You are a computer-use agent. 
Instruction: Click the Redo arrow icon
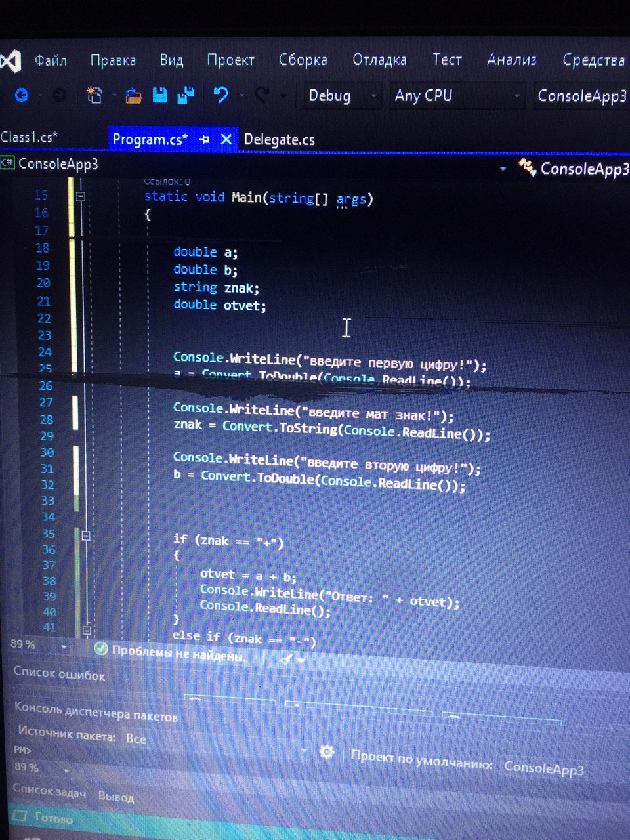click(x=262, y=96)
